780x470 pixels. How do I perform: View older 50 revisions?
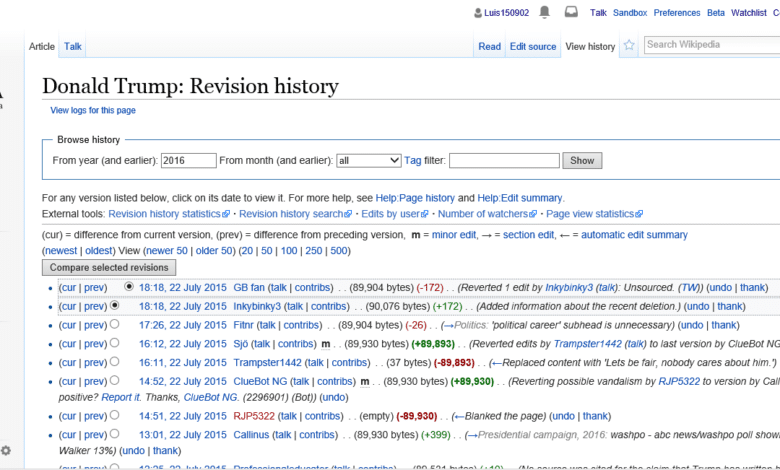click(x=214, y=251)
